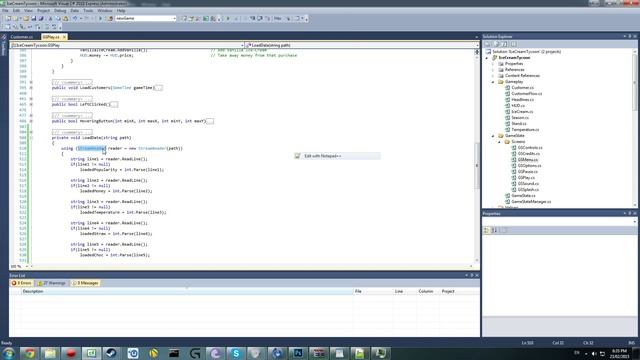Choose Edit with Notepad++ menu entry

click(x=338, y=156)
